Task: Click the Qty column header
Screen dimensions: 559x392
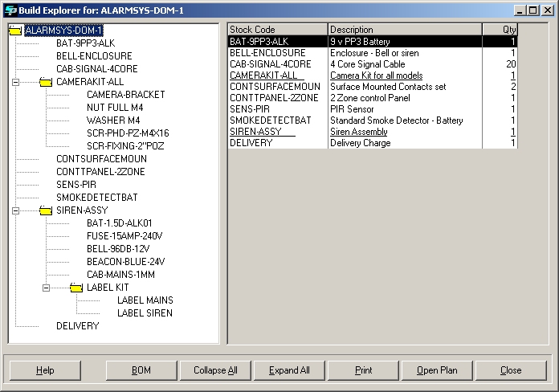Action: click(500, 30)
